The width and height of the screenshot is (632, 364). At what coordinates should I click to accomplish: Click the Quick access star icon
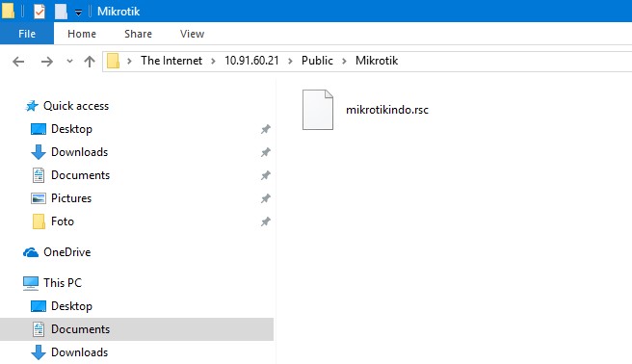(32, 106)
